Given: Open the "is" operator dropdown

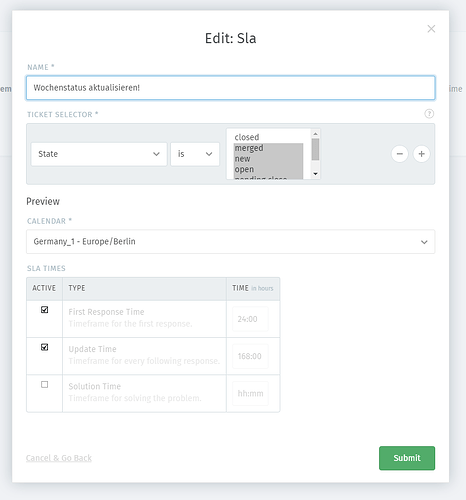Looking at the screenshot, I should pyautogui.click(x=195, y=154).
